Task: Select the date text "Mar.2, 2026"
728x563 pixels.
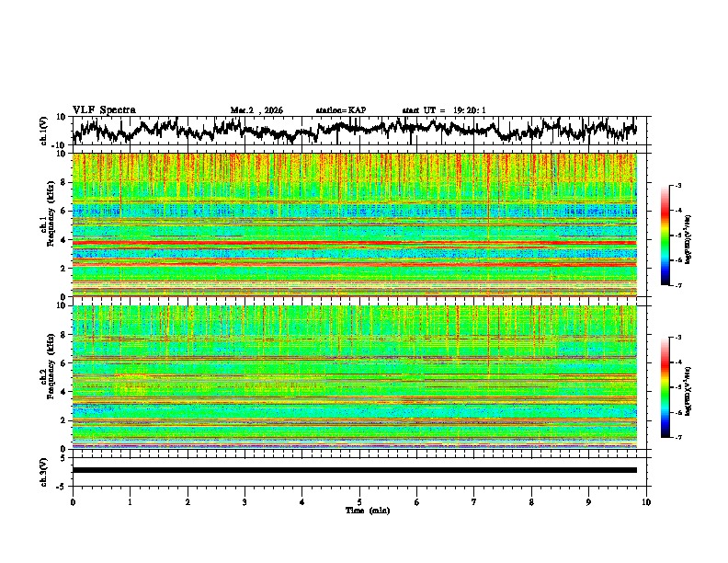Action: (256, 110)
